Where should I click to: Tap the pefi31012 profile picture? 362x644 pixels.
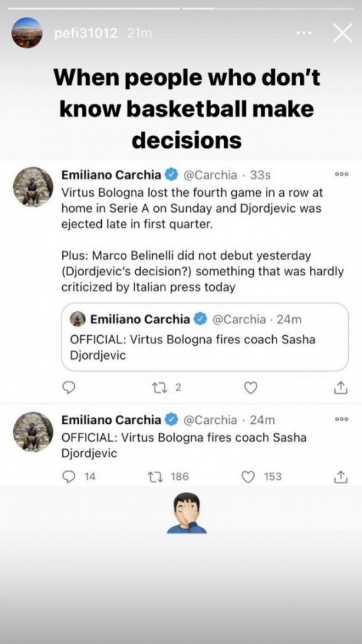pyautogui.click(x=27, y=33)
